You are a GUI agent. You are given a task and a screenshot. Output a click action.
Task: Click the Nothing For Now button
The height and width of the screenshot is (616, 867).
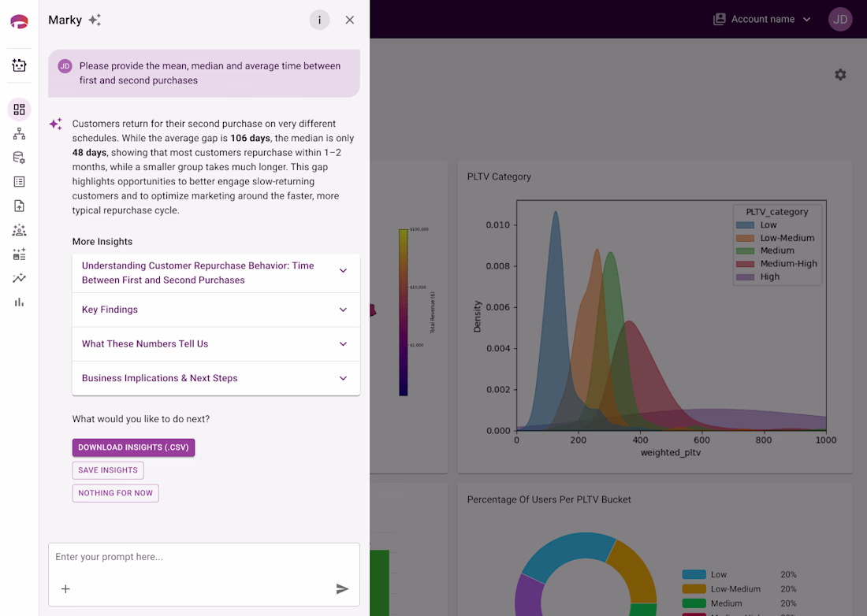click(x=115, y=493)
